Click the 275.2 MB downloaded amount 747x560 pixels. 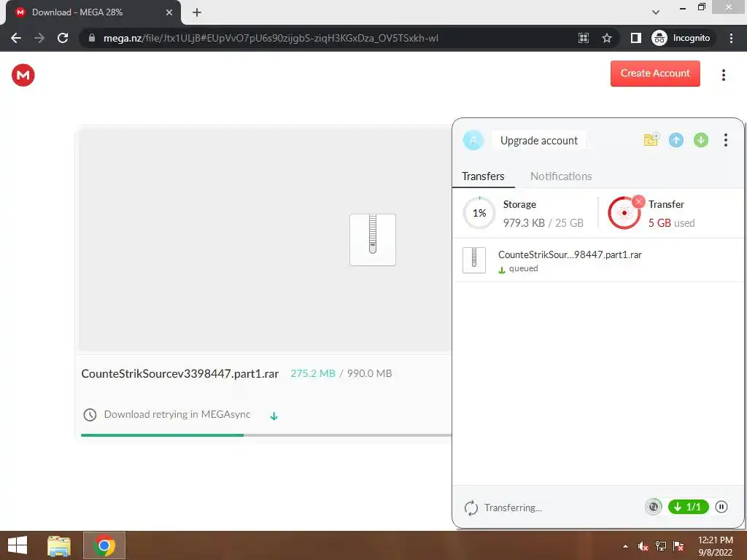coord(313,374)
